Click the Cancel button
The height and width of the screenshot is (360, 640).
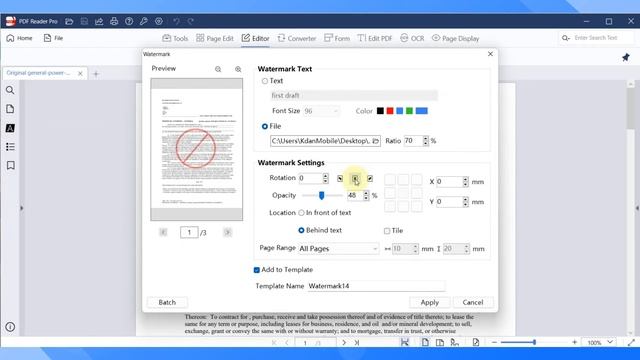[473, 302]
